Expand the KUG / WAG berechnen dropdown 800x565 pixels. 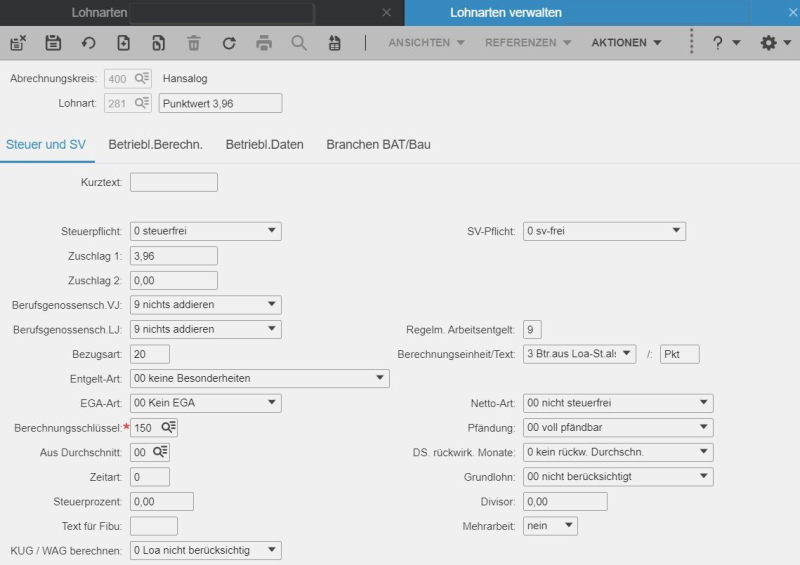tap(206, 550)
